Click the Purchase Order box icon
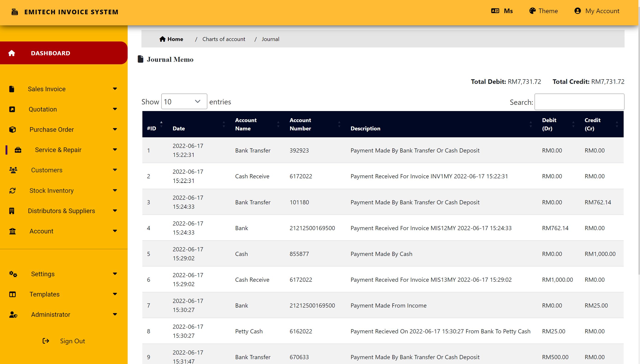Image resolution: width=640 pixels, height=364 pixels. (12, 129)
